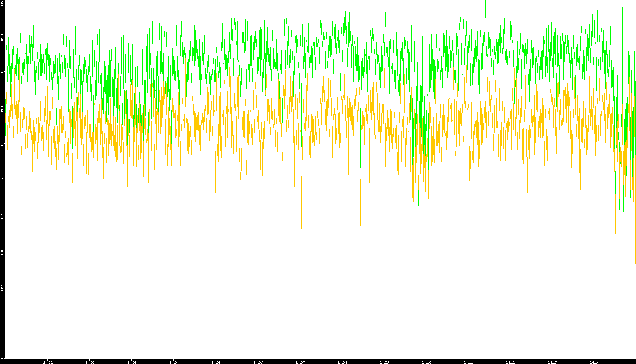Image resolution: width=636 pixels, height=364 pixels.
Task: Click the 14:04 time axis label
Action: (174, 362)
